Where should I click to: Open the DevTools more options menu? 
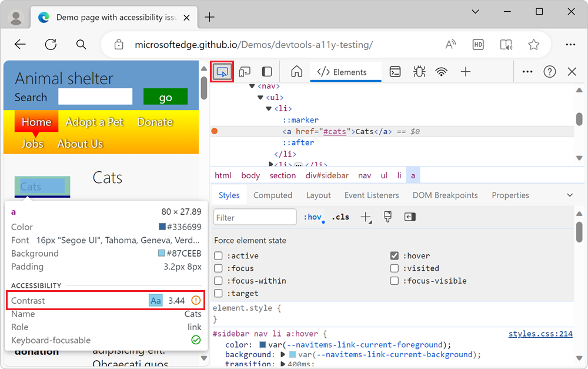point(527,71)
